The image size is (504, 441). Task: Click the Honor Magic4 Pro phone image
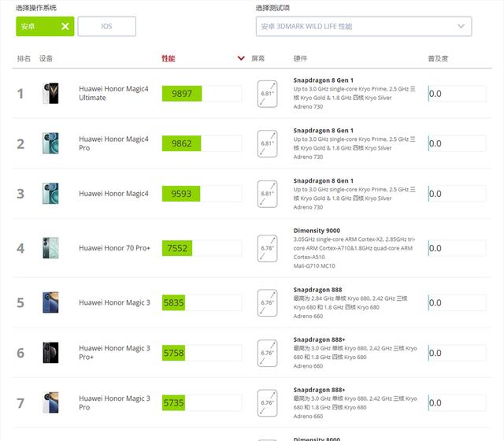pyautogui.click(x=50, y=143)
